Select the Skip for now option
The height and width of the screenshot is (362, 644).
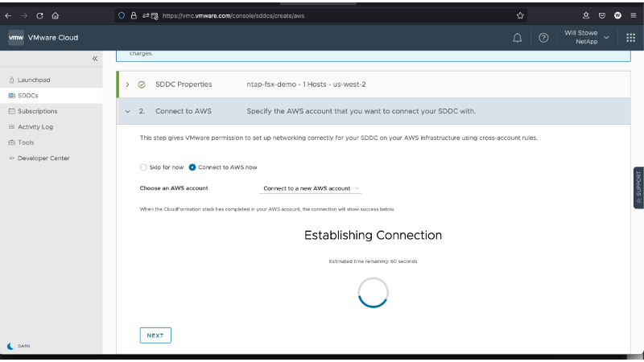click(144, 167)
